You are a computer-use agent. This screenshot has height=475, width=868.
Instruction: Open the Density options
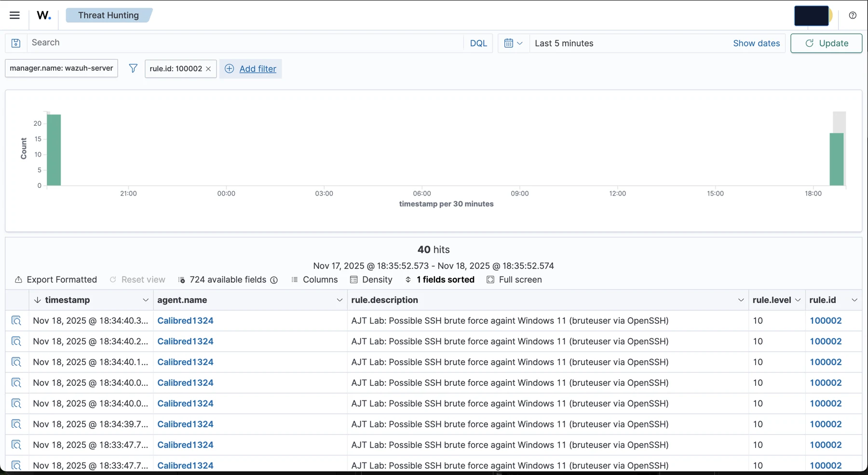click(371, 280)
